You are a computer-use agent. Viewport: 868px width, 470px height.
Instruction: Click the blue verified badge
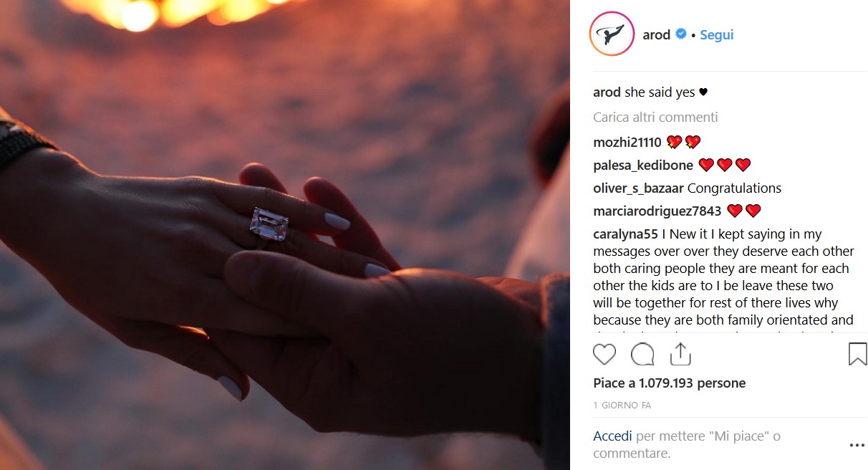click(681, 34)
